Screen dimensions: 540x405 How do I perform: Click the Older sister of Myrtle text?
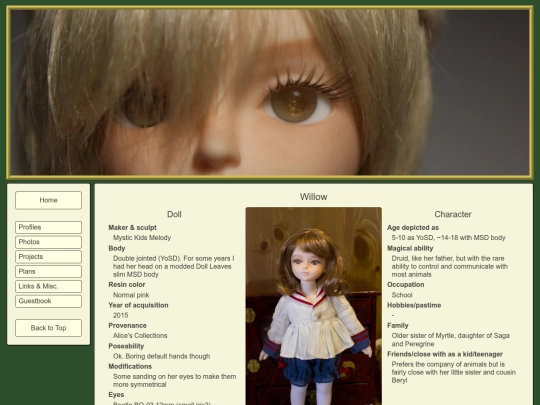click(450, 340)
